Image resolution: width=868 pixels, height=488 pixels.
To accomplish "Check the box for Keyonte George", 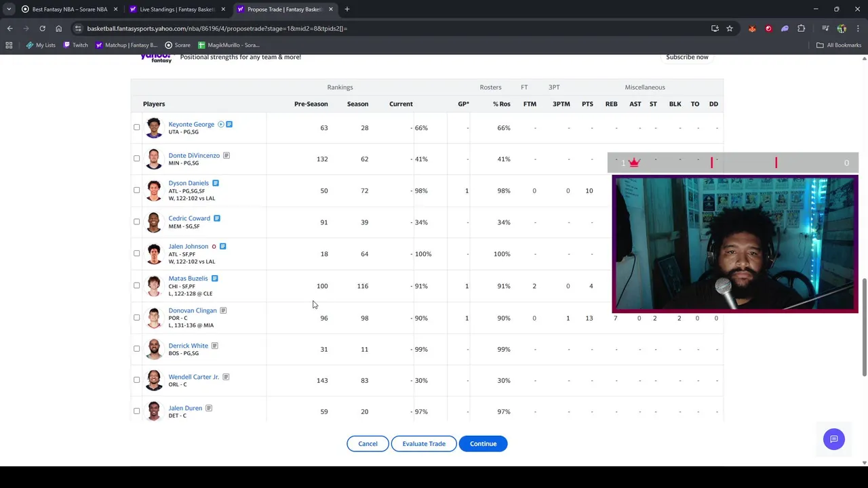I will (x=136, y=127).
